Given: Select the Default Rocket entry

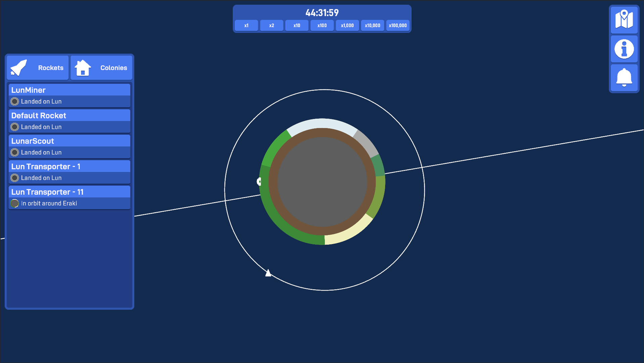Looking at the screenshot, I should (70, 121).
